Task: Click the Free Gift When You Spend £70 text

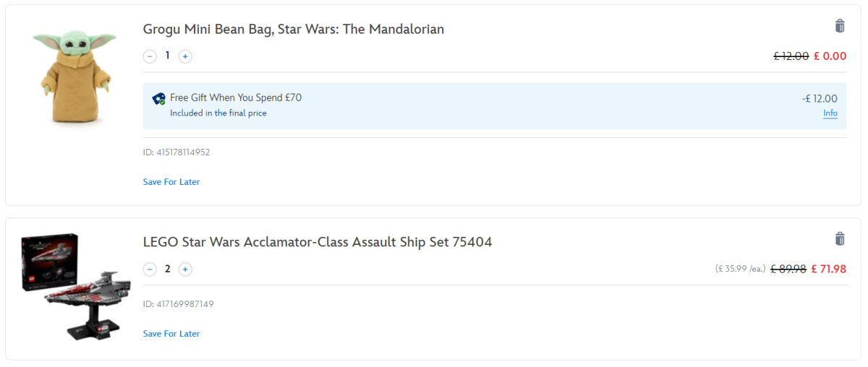Action: point(236,98)
